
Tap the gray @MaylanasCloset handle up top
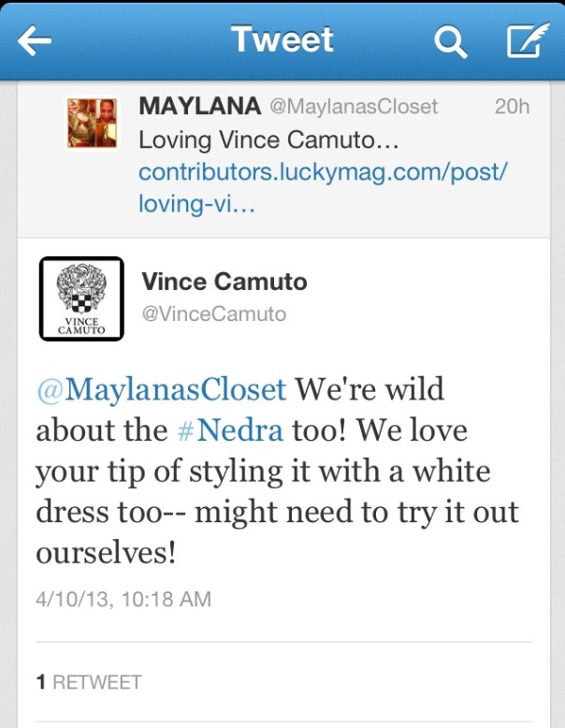(x=353, y=107)
